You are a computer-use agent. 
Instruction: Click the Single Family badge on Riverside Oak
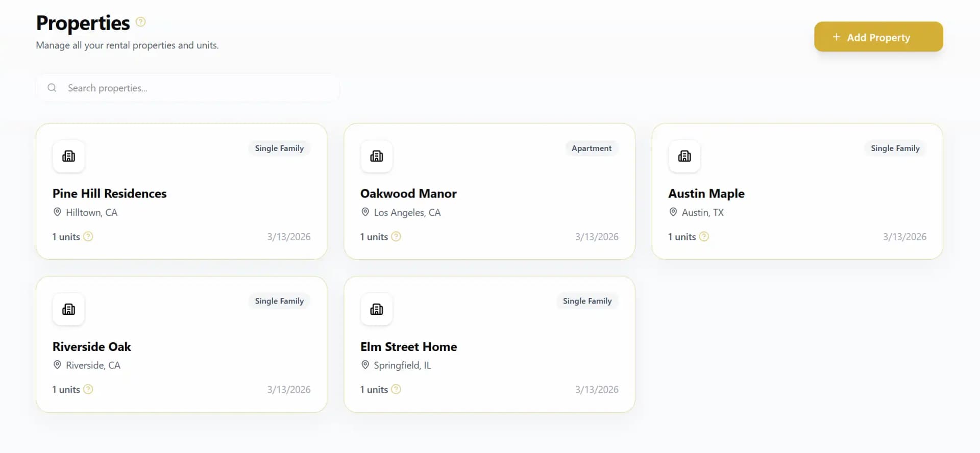tap(279, 301)
